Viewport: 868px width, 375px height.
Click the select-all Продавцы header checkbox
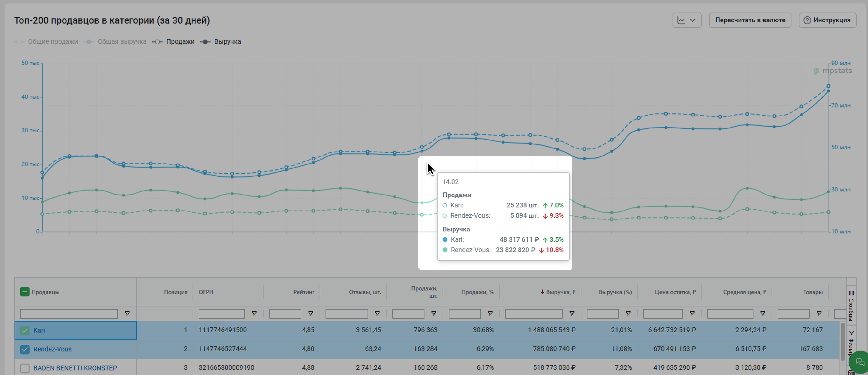click(25, 292)
